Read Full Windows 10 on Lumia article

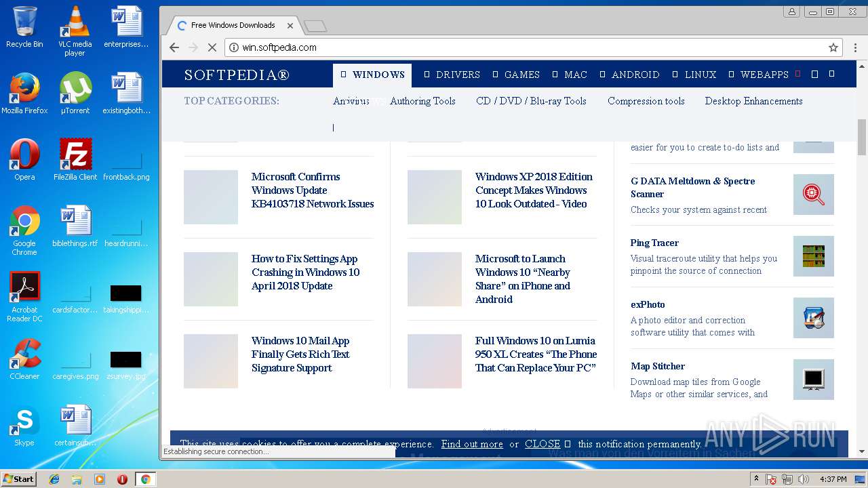click(536, 354)
